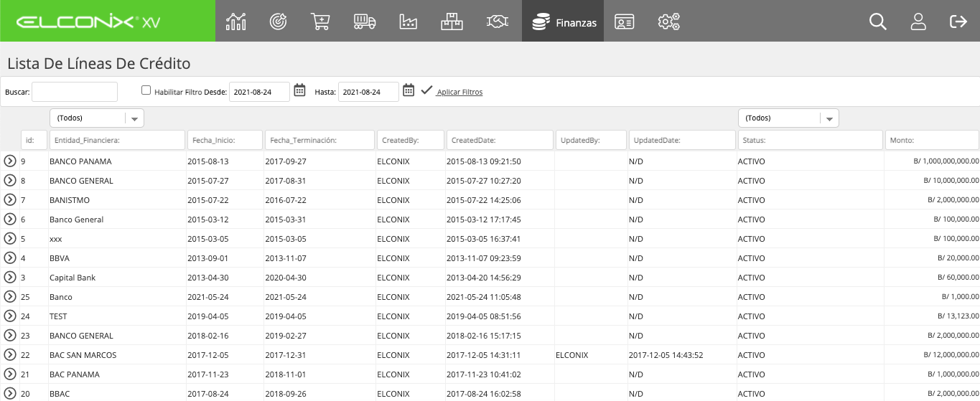
Task: Click CreatedDate 2013-11-07 09:23:59
Action: click(484, 258)
